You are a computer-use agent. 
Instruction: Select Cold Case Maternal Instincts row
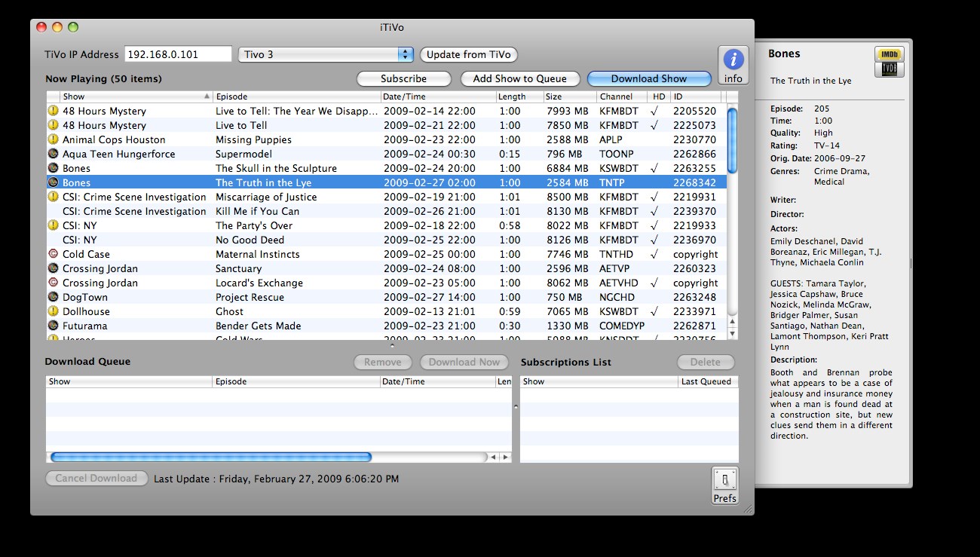(386, 254)
